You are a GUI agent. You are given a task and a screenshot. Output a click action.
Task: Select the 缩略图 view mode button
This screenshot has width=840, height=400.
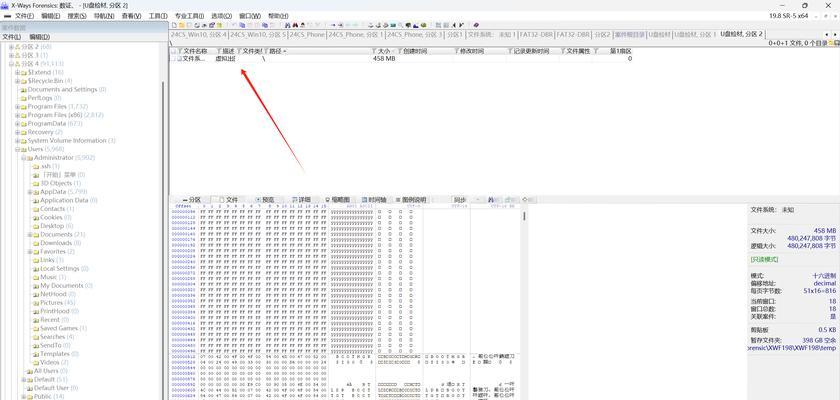click(x=338, y=200)
